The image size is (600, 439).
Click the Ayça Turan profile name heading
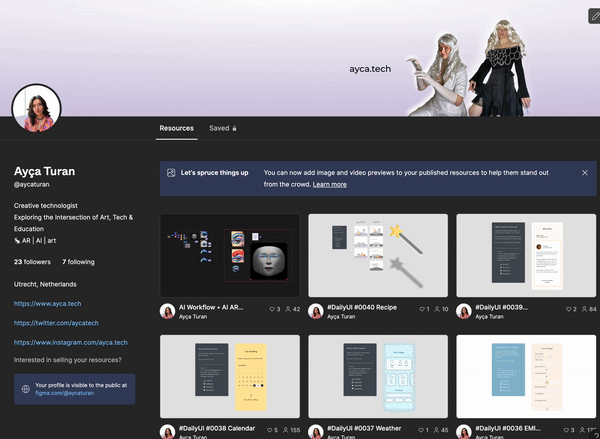44,171
